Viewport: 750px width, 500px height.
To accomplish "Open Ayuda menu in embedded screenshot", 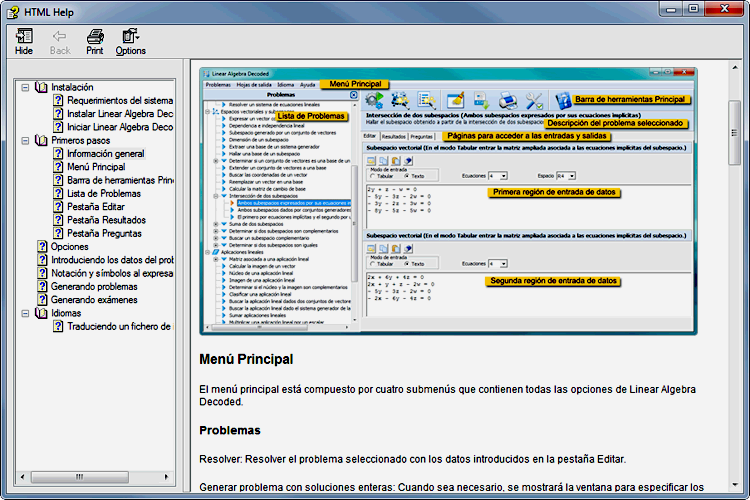I will tap(308, 85).
